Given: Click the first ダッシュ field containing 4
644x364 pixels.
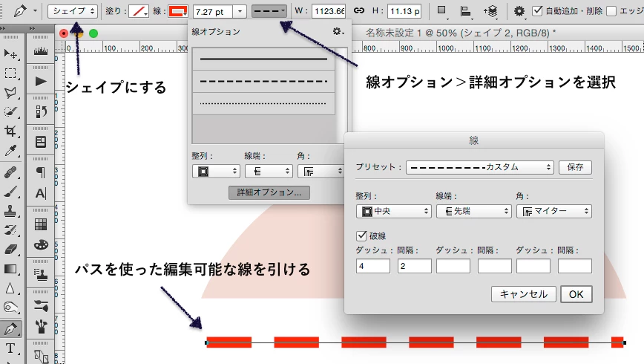Looking at the screenshot, I should click(x=373, y=266).
